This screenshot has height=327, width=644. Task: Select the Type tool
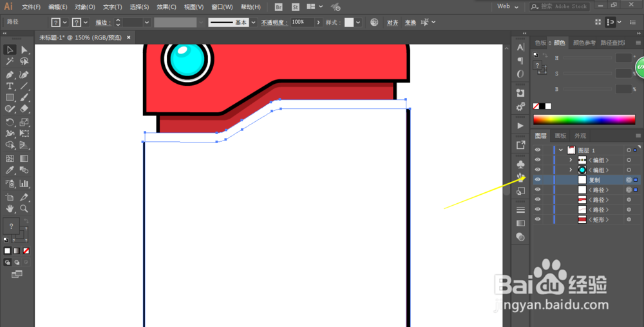pos(10,86)
